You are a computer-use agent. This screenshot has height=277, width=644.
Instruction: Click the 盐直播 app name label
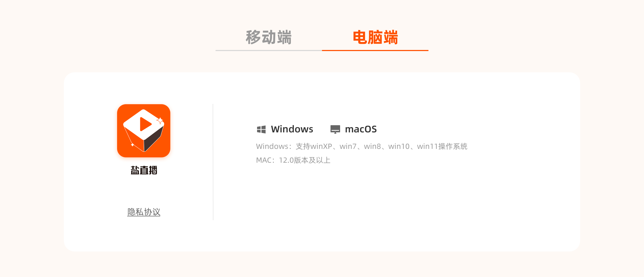coord(144,170)
